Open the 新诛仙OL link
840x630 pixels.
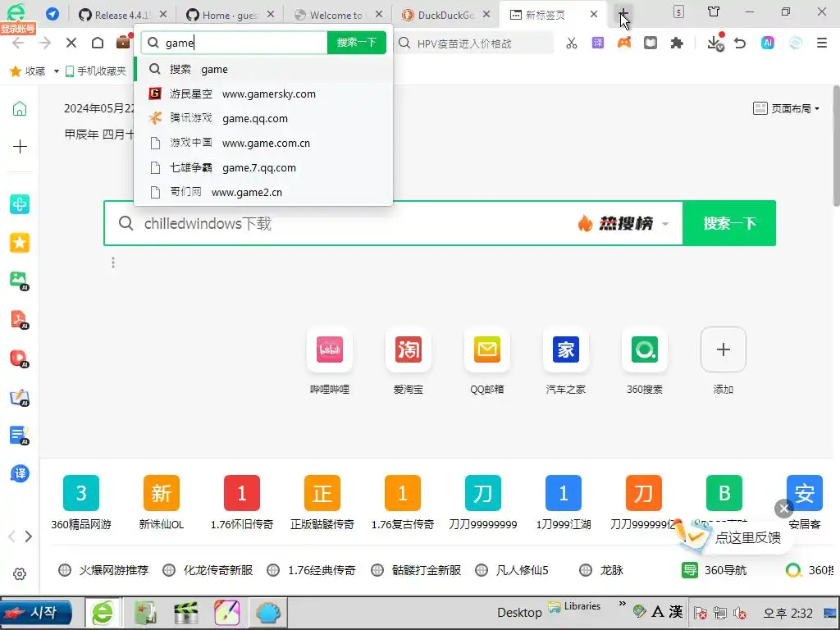coord(162,503)
